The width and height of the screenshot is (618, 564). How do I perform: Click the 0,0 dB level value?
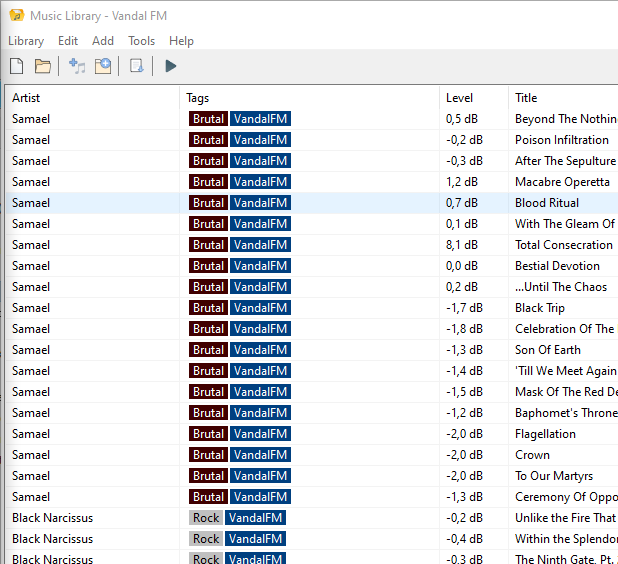point(462,266)
